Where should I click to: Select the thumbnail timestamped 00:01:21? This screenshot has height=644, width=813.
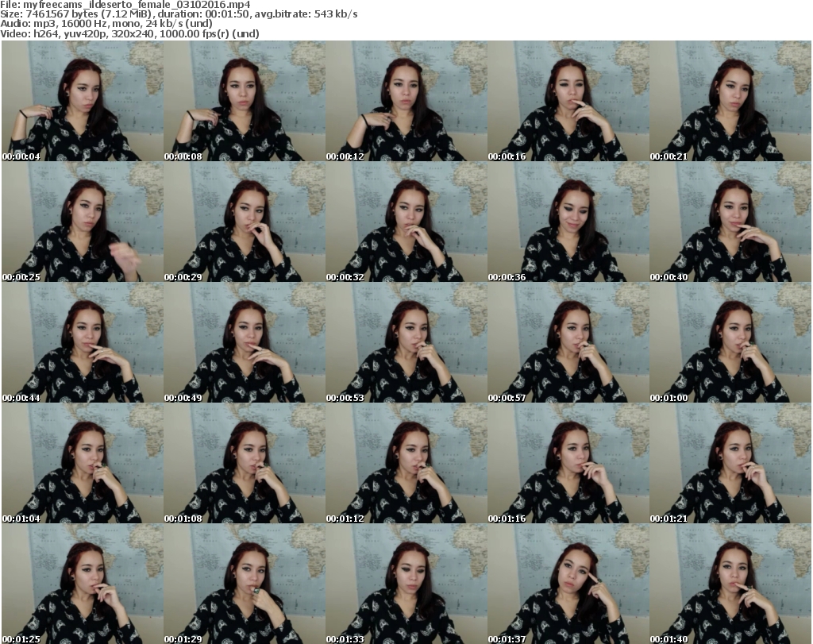click(730, 463)
